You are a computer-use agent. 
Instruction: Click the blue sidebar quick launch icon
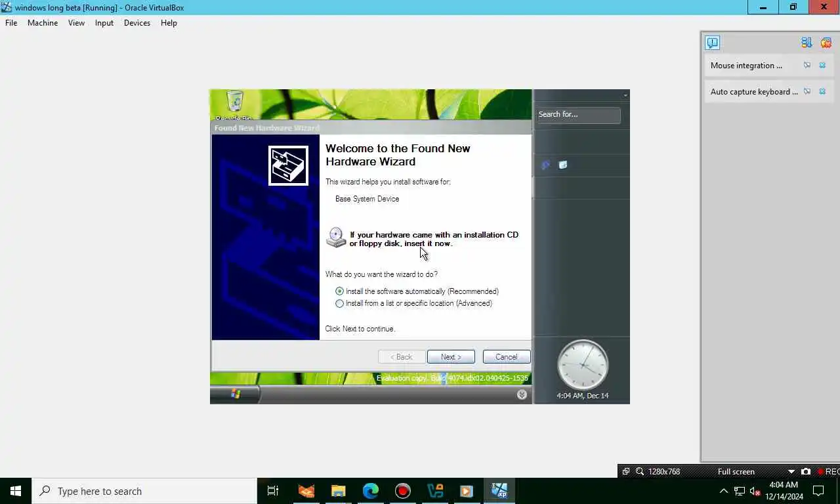tap(545, 165)
